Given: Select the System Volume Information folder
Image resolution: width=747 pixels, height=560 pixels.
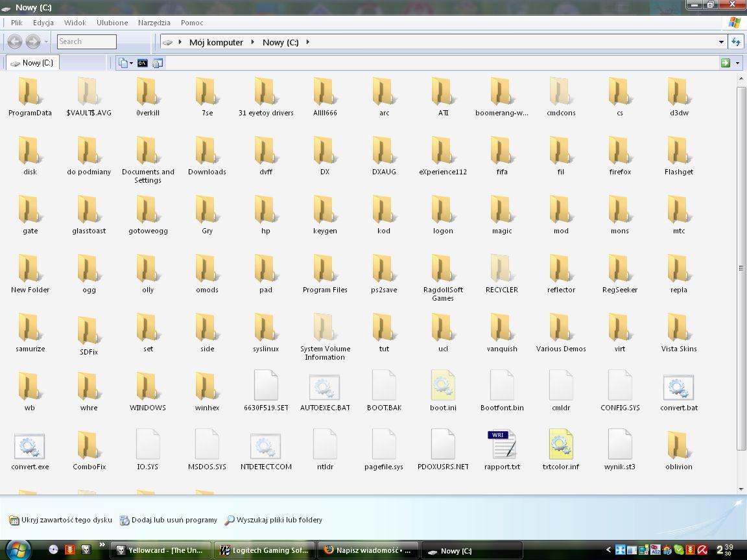Looking at the screenshot, I should click(325, 337).
